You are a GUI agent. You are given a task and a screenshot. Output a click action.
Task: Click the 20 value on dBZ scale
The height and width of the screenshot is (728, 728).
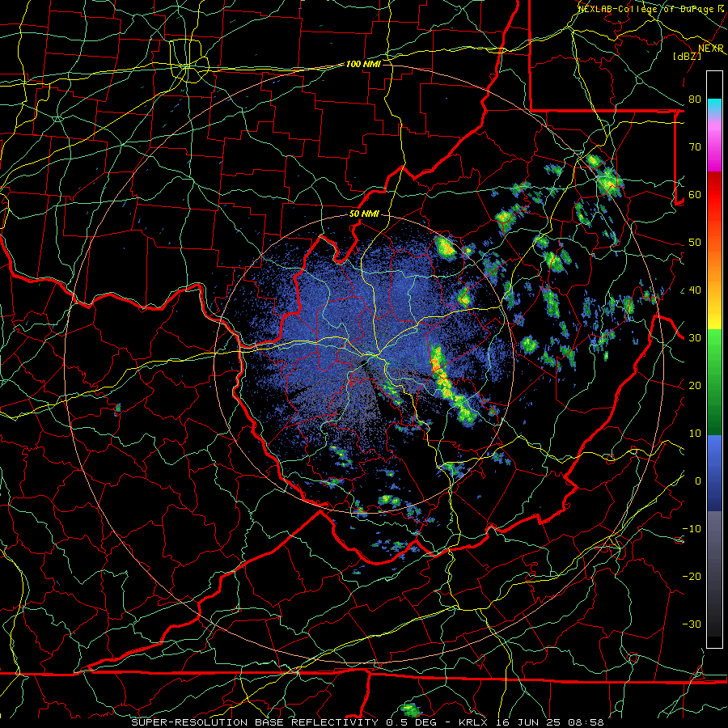[695, 386]
